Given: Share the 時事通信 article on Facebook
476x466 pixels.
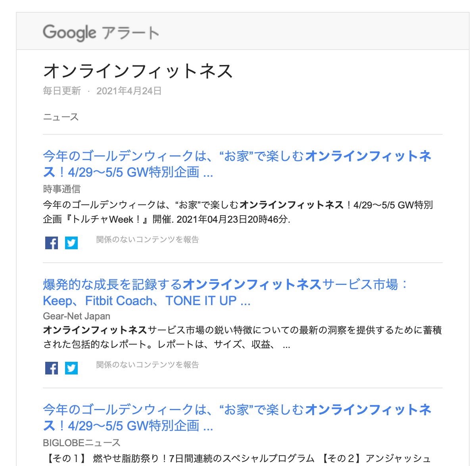Looking at the screenshot, I should [52, 243].
